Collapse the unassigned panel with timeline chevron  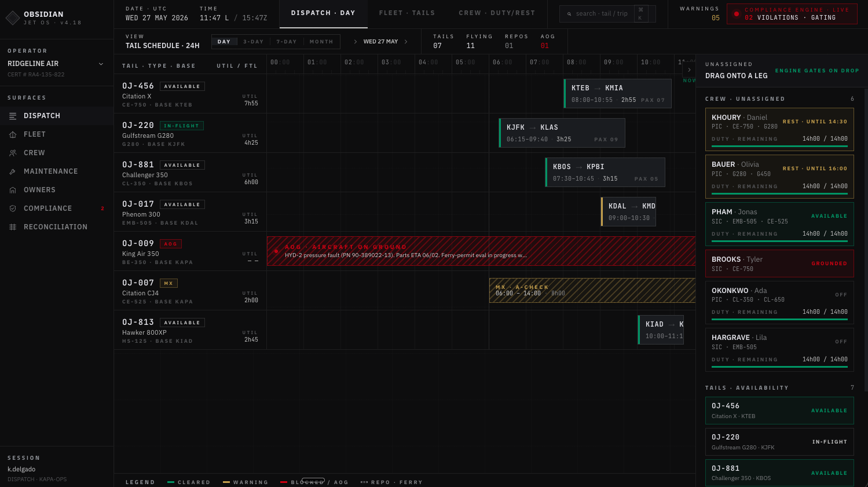coord(689,69)
